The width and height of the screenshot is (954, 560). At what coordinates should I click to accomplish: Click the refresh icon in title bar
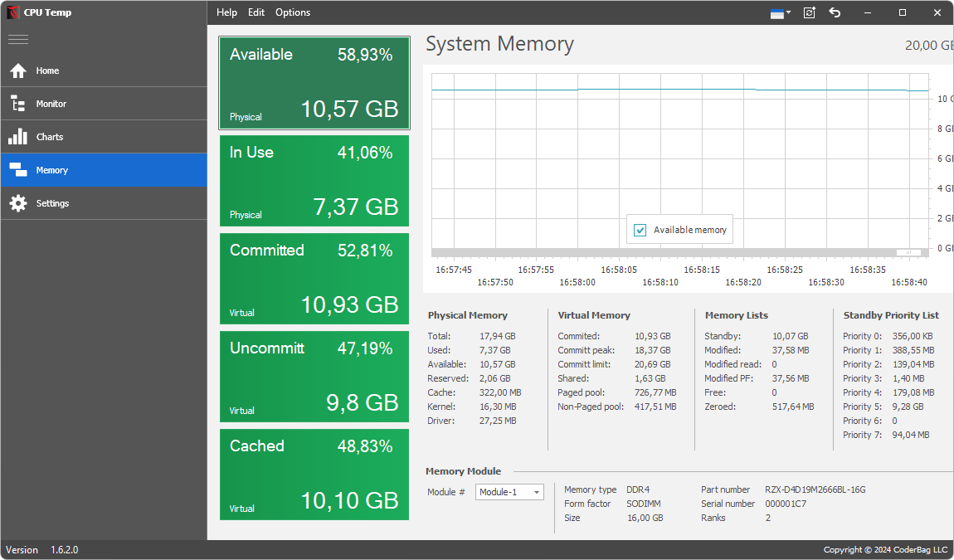(x=810, y=12)
